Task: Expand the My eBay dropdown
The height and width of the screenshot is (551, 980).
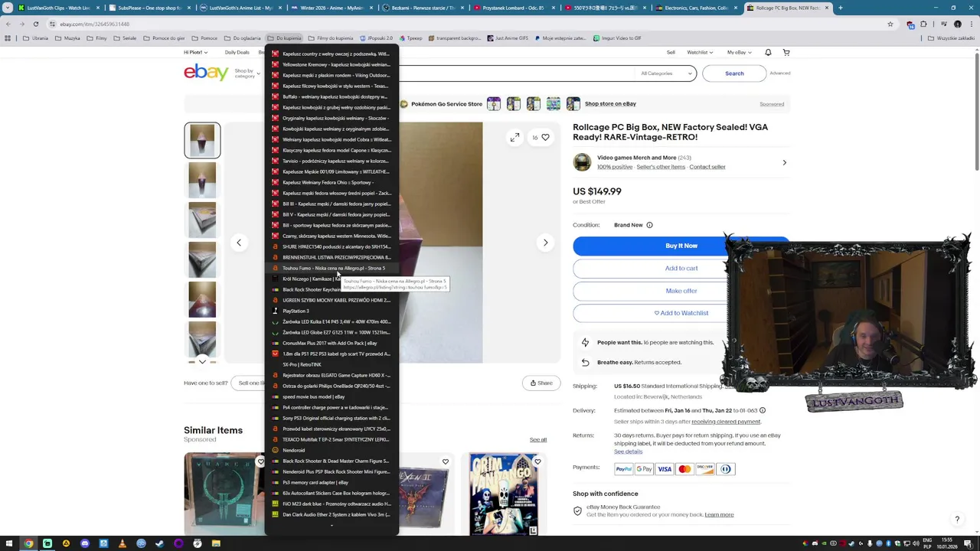Action: click(739, 53)
